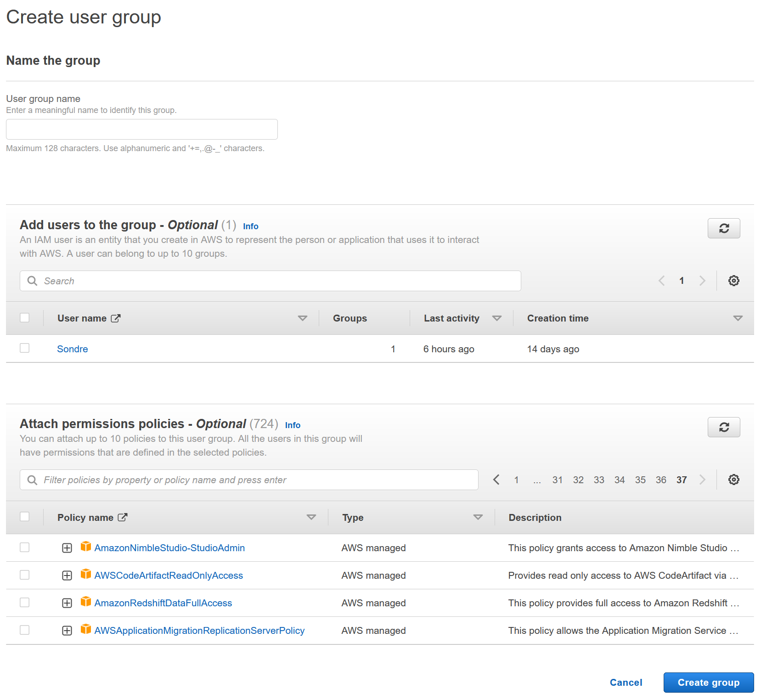Expand AmazonNimbleStudio-StudioAdmin policy details
The width and height of the screenshot is (761, 700).
coord(67,548)
